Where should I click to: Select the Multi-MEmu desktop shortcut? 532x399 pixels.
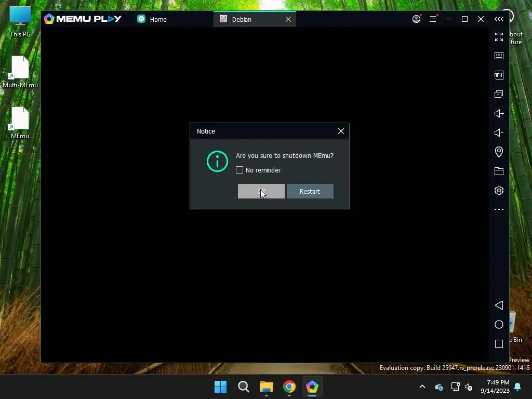tap(20, 72)
